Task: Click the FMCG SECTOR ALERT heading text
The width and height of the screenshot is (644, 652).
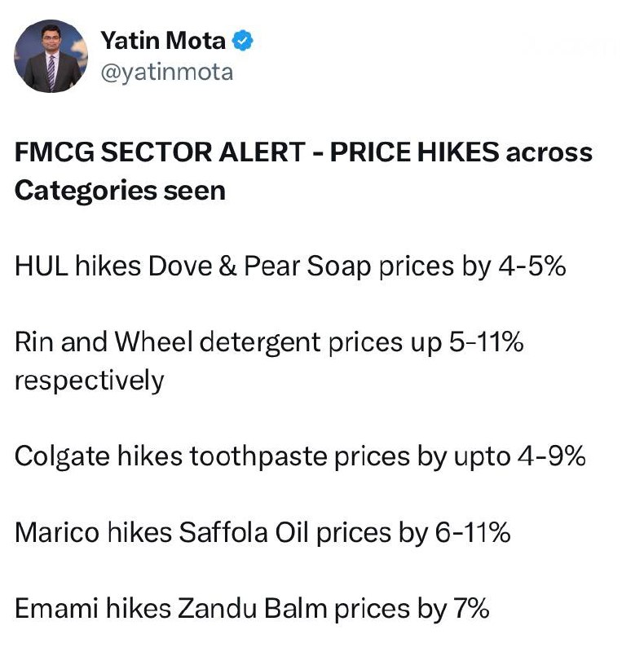Action: (160, 152)
